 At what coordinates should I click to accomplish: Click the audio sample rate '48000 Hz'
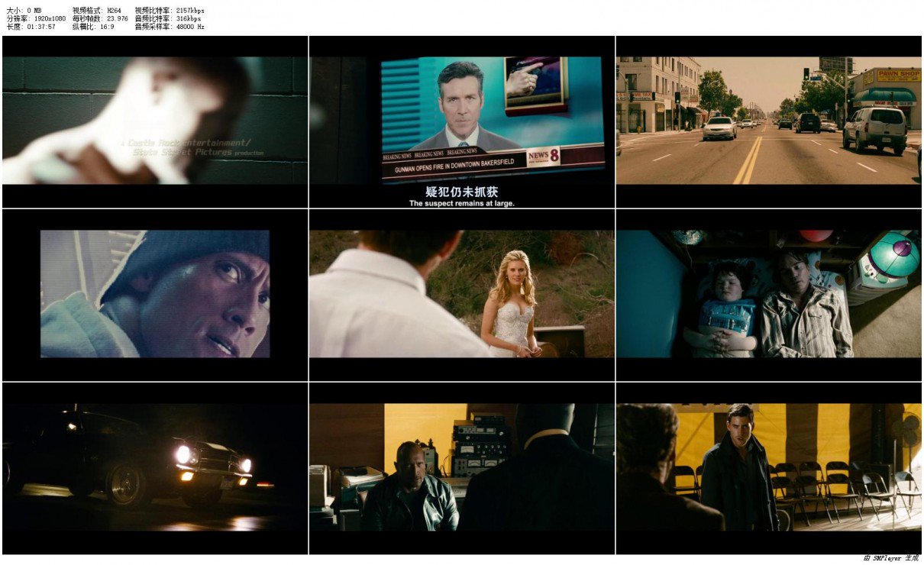[190, 27]
